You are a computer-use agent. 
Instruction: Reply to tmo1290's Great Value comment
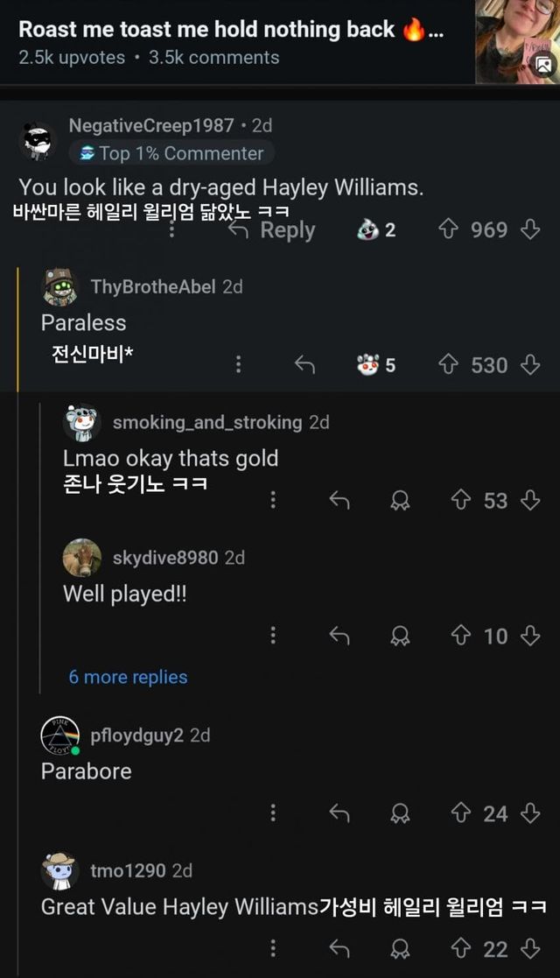[x=339, y=948]
